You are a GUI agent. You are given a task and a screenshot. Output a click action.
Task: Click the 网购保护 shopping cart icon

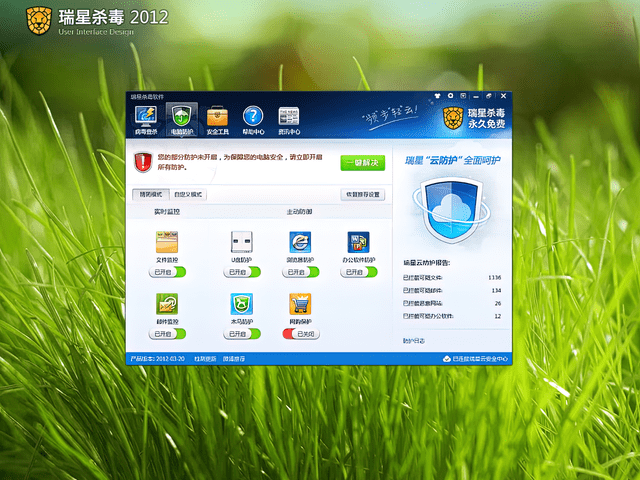pyautogui.click(x=300, y=304)
